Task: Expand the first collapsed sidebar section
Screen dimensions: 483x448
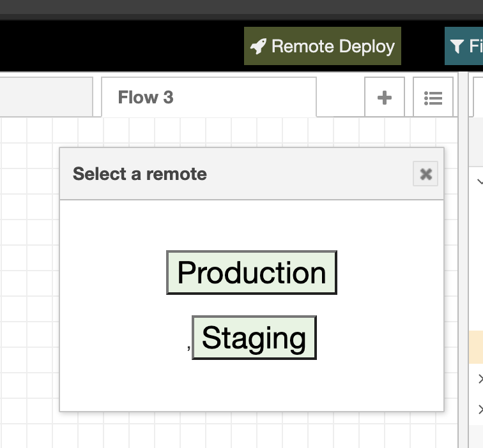Action: [x=480, y=379]
